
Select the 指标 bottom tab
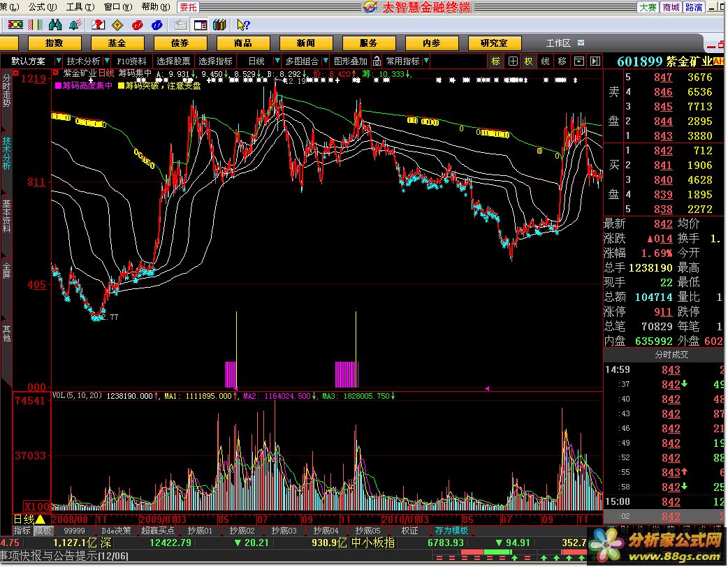coord(22,531)
